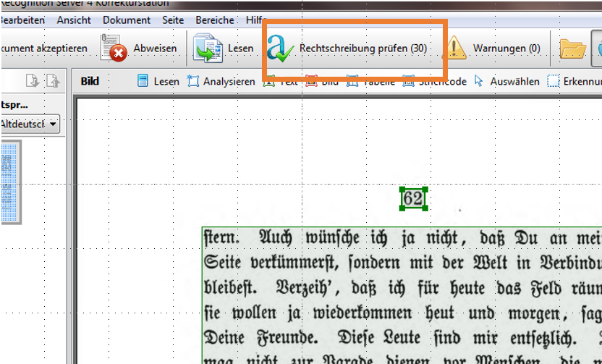
Task: Open the Dokument menu
Action: click(127, 20)
